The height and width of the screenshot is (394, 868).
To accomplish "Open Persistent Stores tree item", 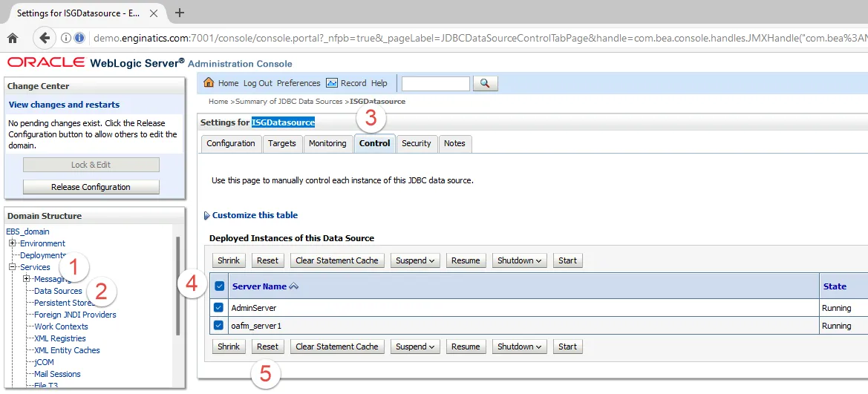I will click(x=64, y=303).
